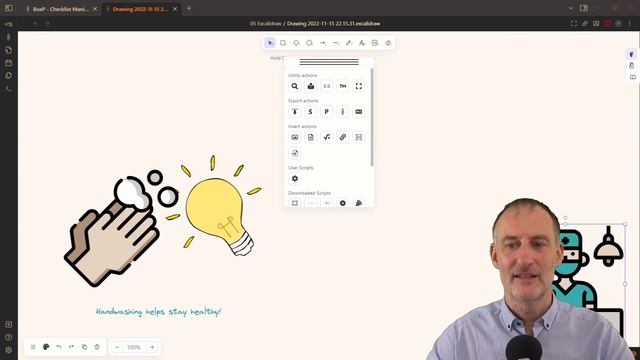
Task: Toggle the Obsidian right sidebar
Action: [x=584, y=8]
